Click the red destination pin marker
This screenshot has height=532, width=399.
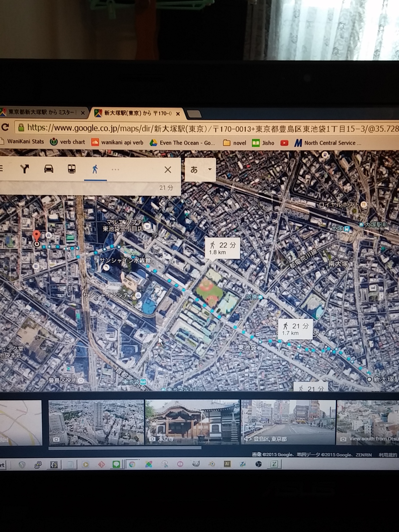[x=37, y=236]
